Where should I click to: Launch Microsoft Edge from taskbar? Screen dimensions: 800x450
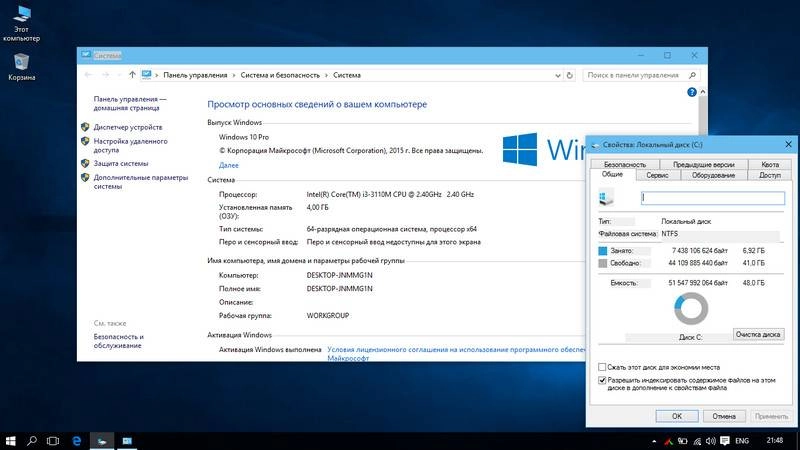[77, 441]
